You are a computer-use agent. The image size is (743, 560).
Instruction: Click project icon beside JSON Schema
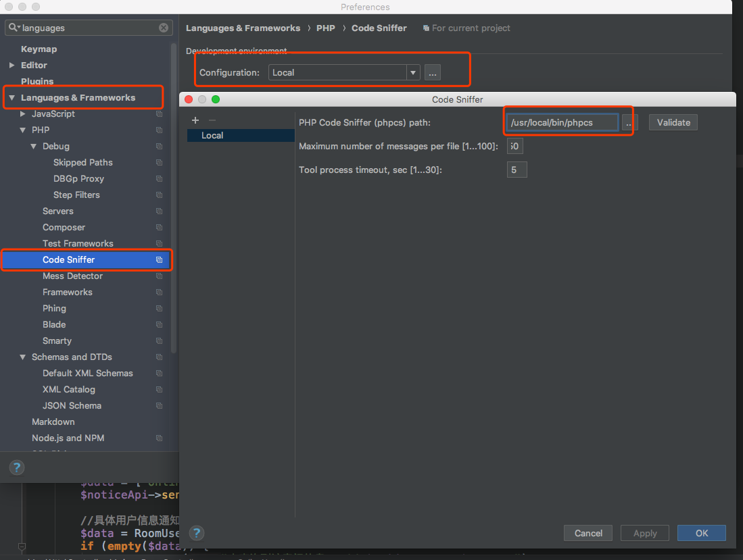tap(160, 406)
